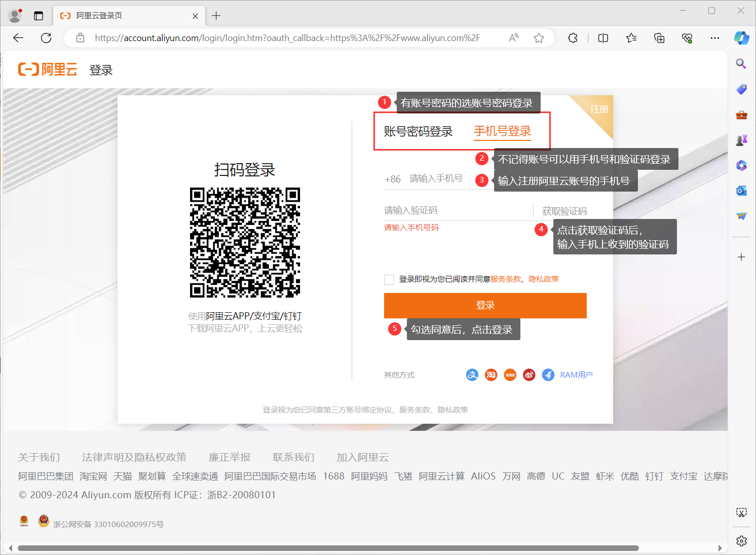The width and height of the screenshot is (756, 555).
Task: Click 获取验证码 button
Action: 564,211
